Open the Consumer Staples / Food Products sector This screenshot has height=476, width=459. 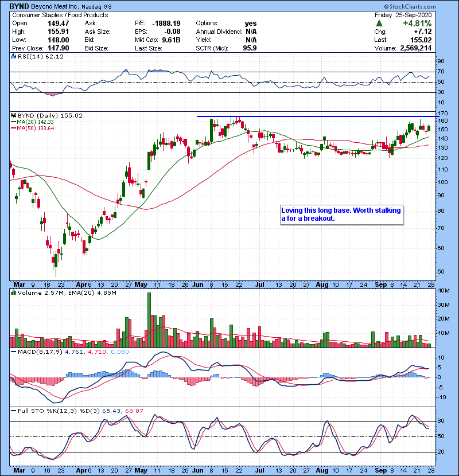pyautogui.click(x=59, y=15)
